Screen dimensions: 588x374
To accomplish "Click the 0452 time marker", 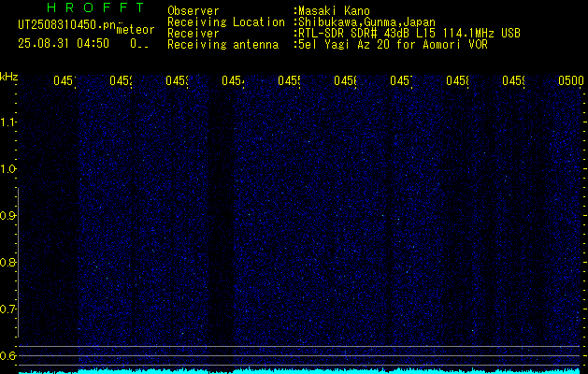I will coord(121,80).
